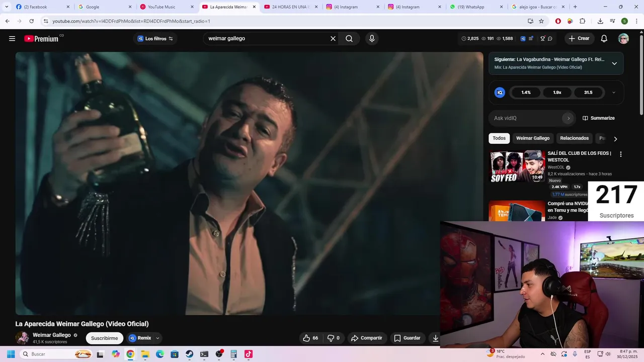Viewport: 644px width, 362px height.
Task: Open a new Chrome tab
Action: click(575, 7)
